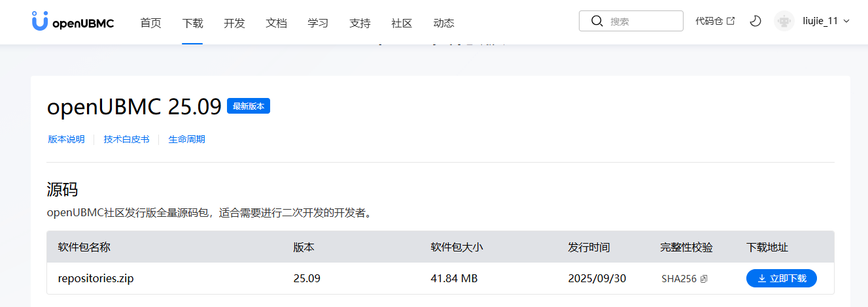Toggle dark mode moon icon
The width and height of the screenshot is (868, 307).
click(x=755, y=21)
